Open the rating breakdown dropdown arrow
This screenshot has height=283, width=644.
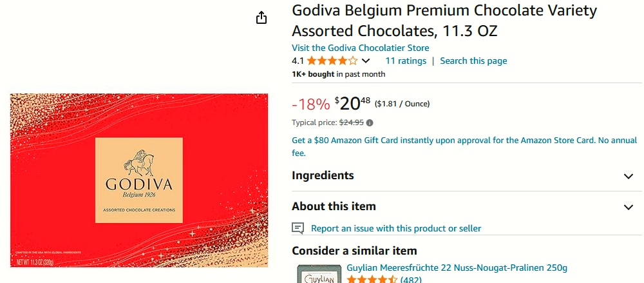coord(366,61)
